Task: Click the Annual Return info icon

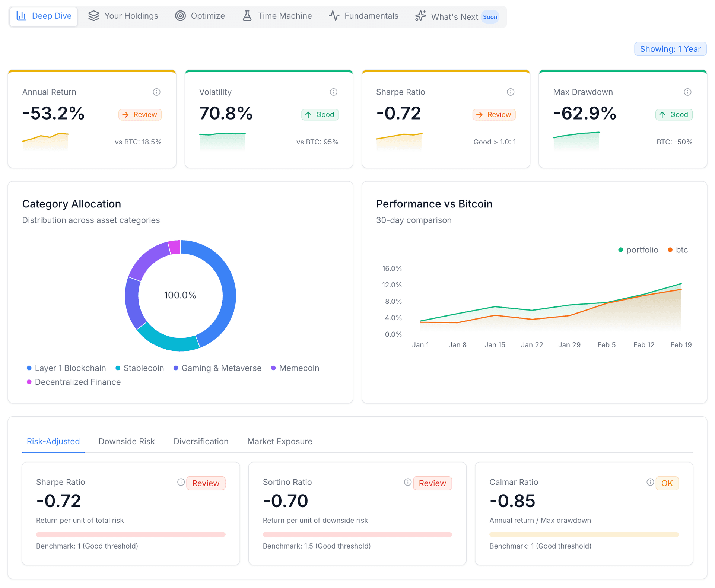Action: [x=156, y=92]
